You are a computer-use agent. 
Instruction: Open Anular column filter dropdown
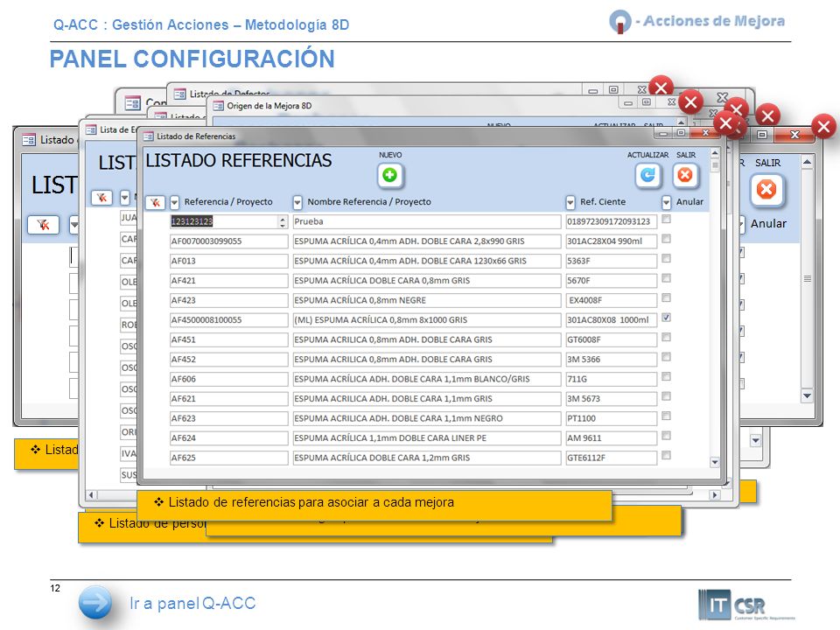667,202
